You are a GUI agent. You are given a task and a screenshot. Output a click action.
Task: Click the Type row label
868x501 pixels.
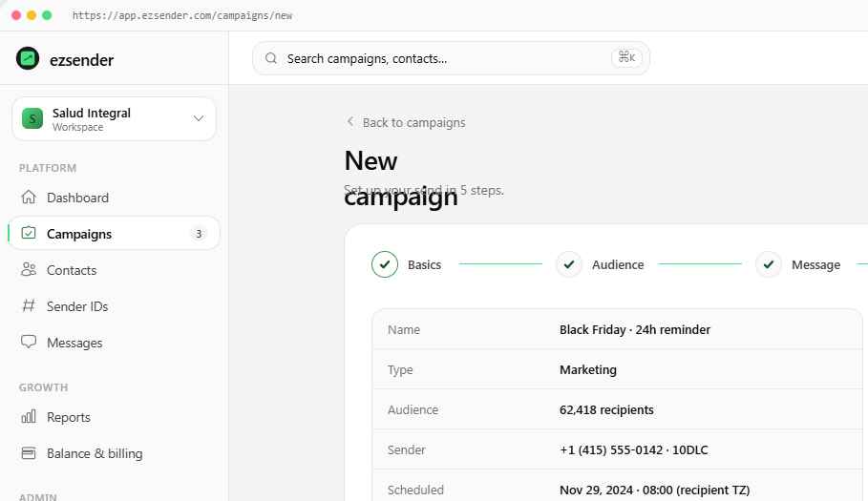click(400, 369)
